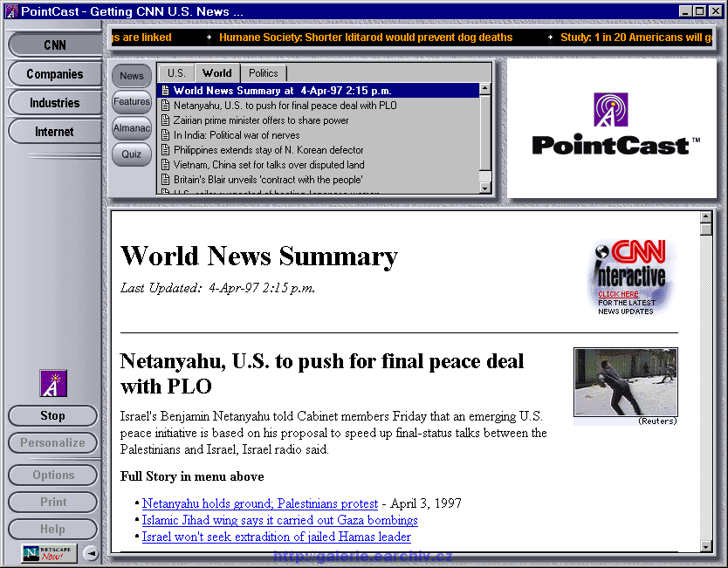Click document icon beside Zairian prime minister row

165,120
